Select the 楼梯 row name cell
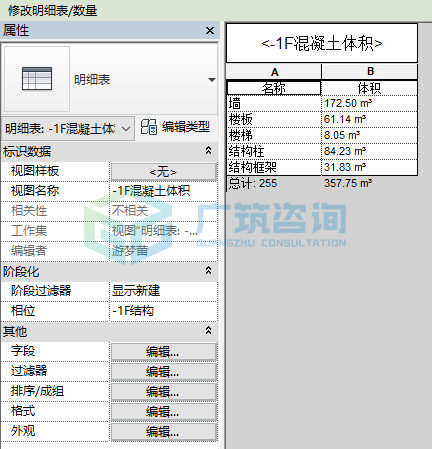Image resolution: width=432 pixels, height=449 pixels. [274, 135]
